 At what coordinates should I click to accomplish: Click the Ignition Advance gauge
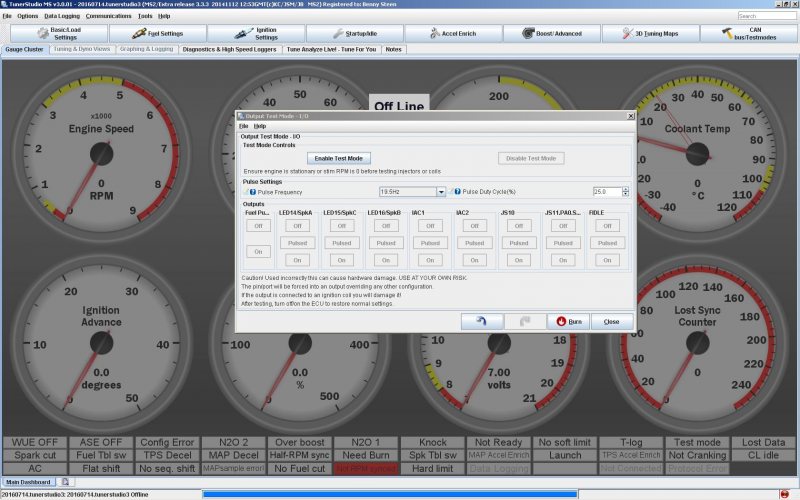click(101, 343)
